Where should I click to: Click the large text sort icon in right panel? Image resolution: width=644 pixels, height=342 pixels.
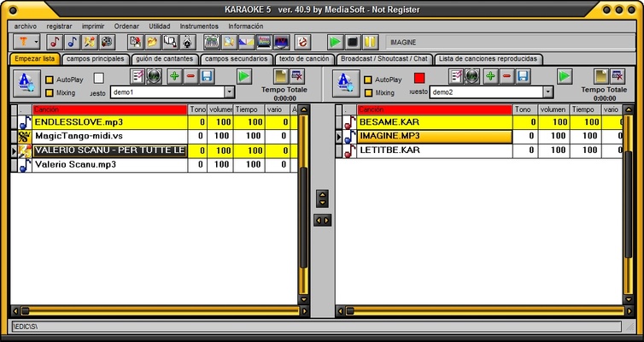pyautogui.click(x=346, y=81)
